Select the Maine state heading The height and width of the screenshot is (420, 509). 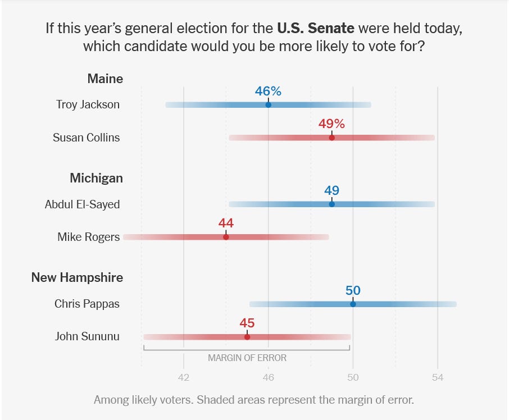(x=105, y=79)
